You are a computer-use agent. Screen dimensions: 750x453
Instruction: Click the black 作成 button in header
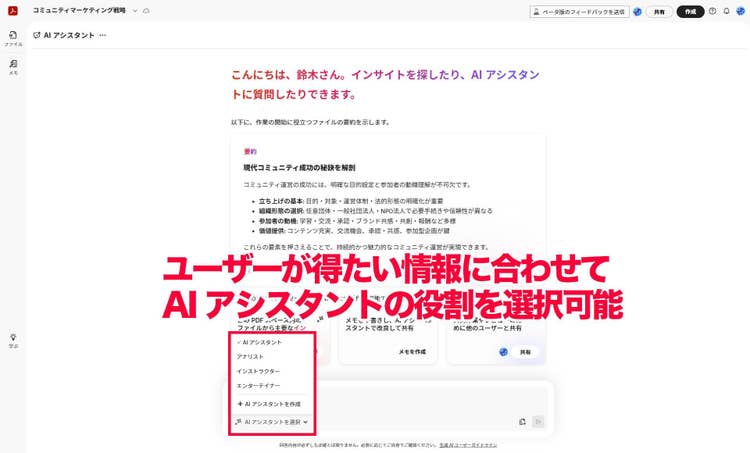click(x=690, y=12)
